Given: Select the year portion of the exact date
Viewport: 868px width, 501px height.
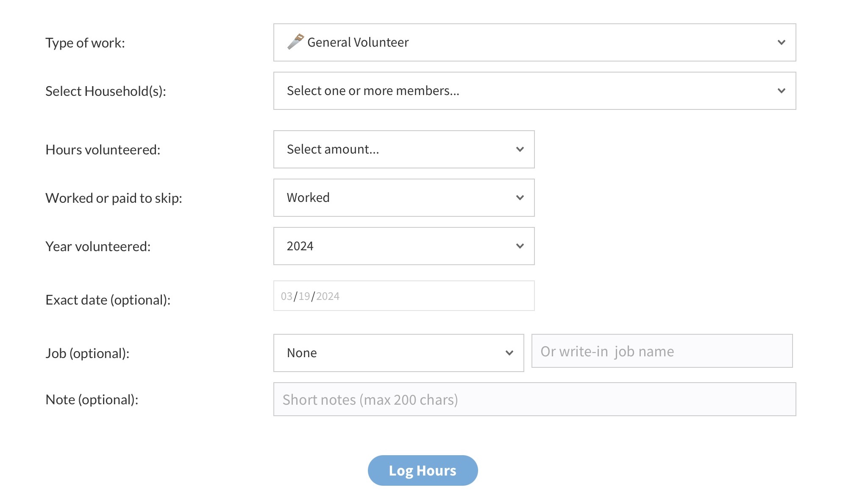Looking at the screenshot, I should (328, 296).
